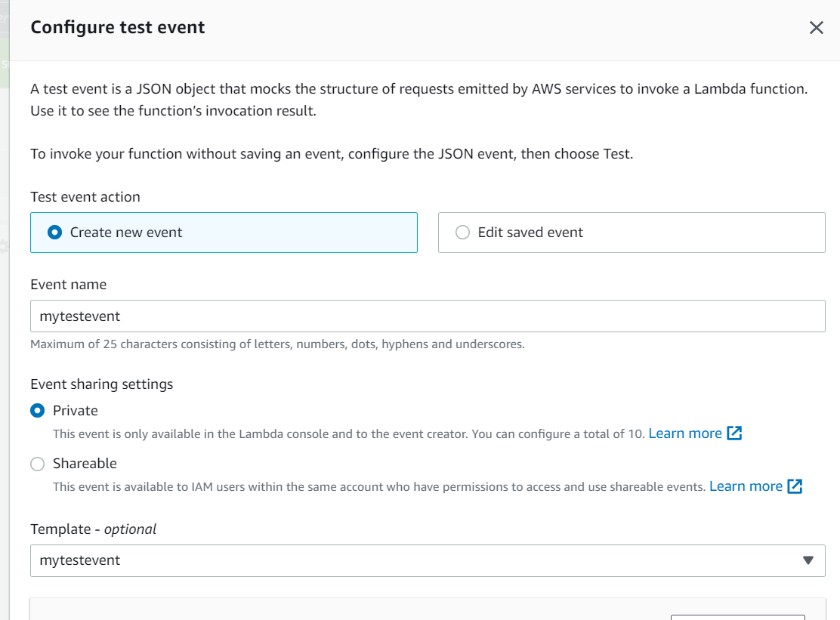Focus the Event name text field
This screenshot has height=620, width=840.
[427, 316]
